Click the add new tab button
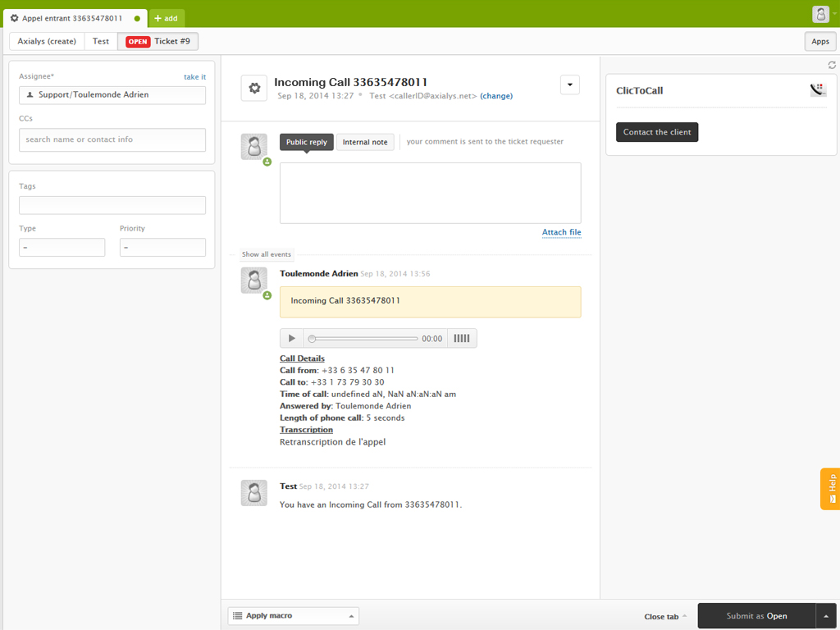The width and height of the screenshot is (840, 630). click(x=166, y=17)
